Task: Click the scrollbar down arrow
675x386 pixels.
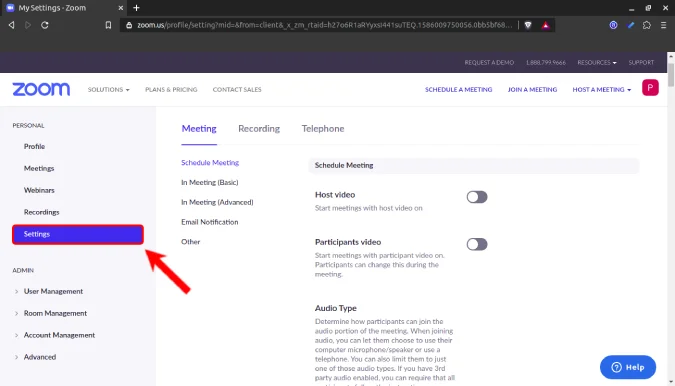Action: pyautogui.click(x=671, y=382)
